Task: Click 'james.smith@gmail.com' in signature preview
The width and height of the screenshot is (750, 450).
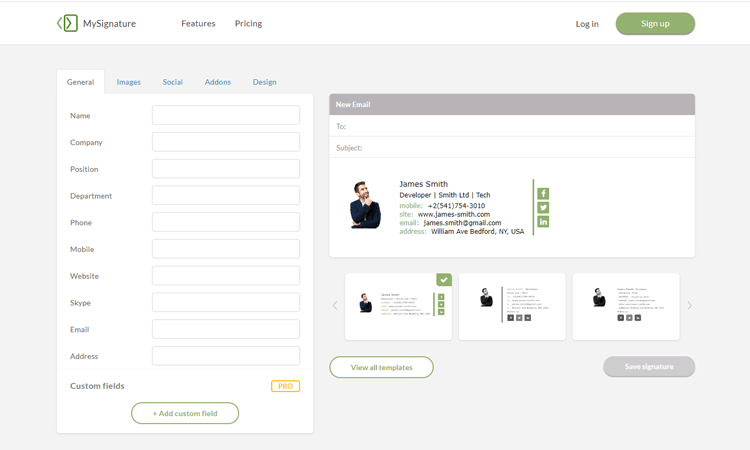Action: click(x=463, y=223)
